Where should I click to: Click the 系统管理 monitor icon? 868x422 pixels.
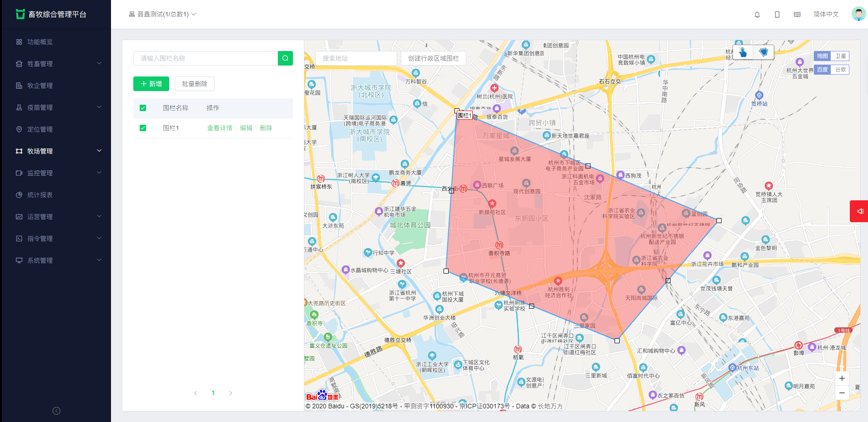coord(19,260)
